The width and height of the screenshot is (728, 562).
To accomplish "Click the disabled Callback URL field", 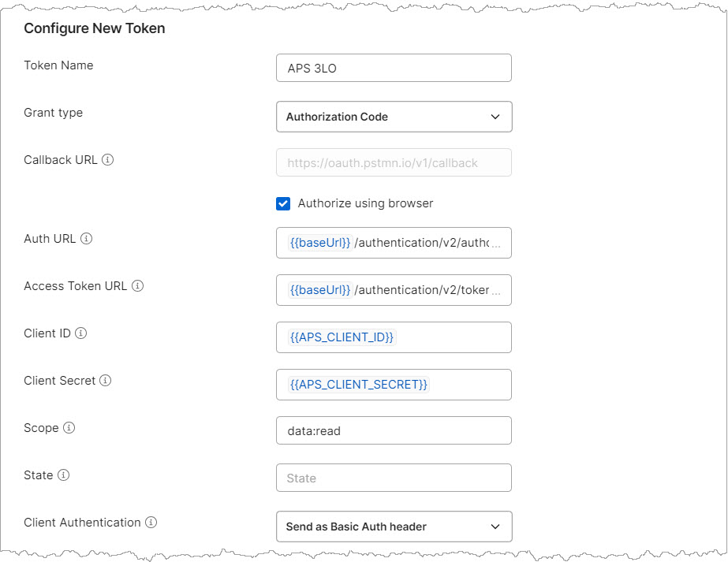I will tap(394, 162).
